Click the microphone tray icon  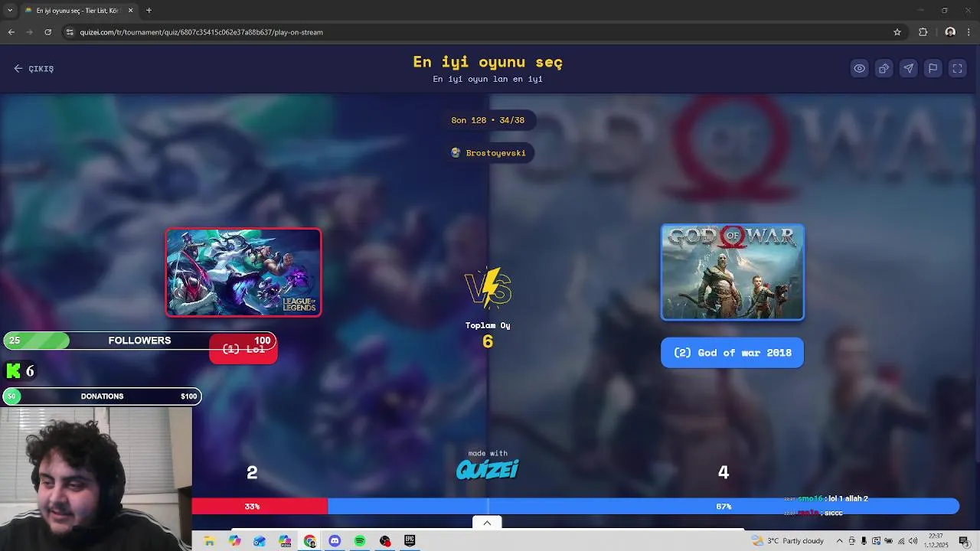click(864, 541)
